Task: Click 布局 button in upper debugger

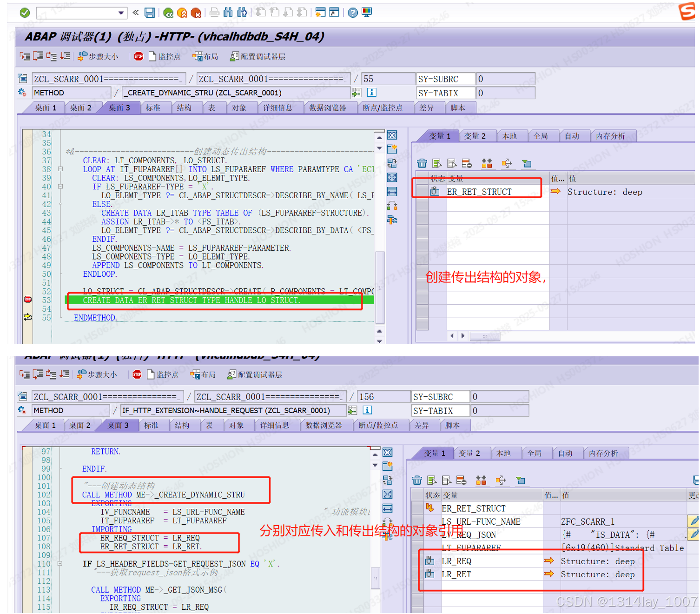Action: 205,56
